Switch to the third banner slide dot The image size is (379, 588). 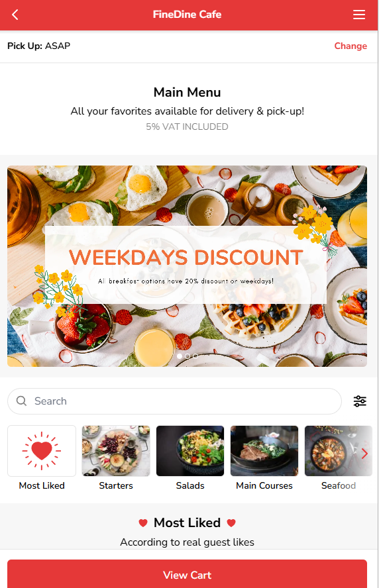[x=195, y=356]
